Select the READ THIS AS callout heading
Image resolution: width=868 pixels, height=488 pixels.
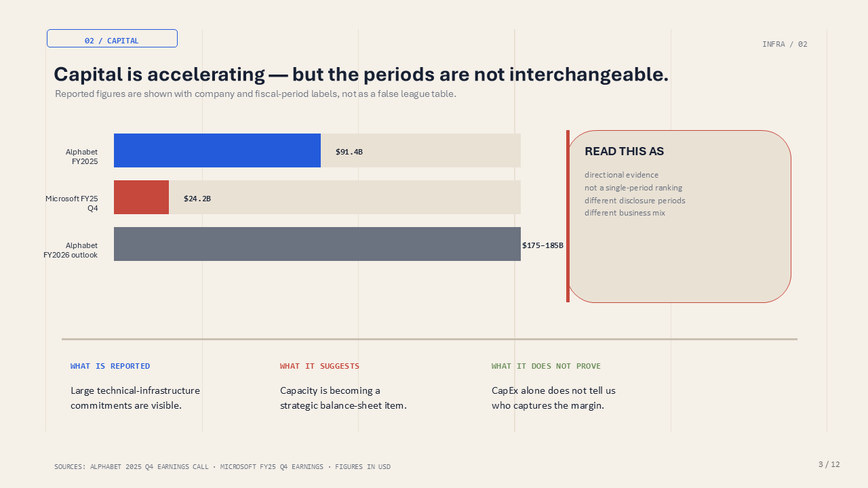point(625,152)
